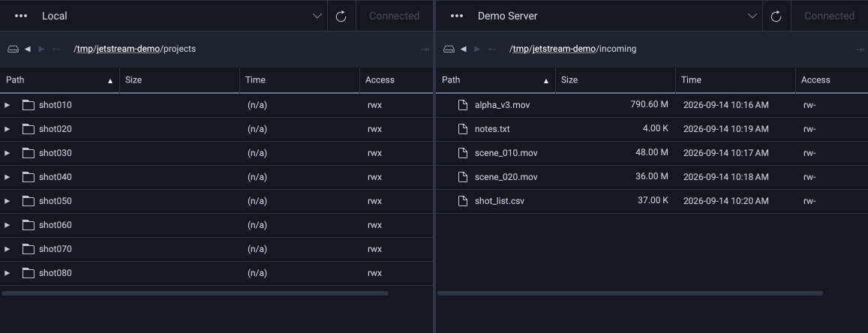This screenshot has width=868, height=333.
Task: Click the folder icon of shot030
Action: (x=29, y=153)
